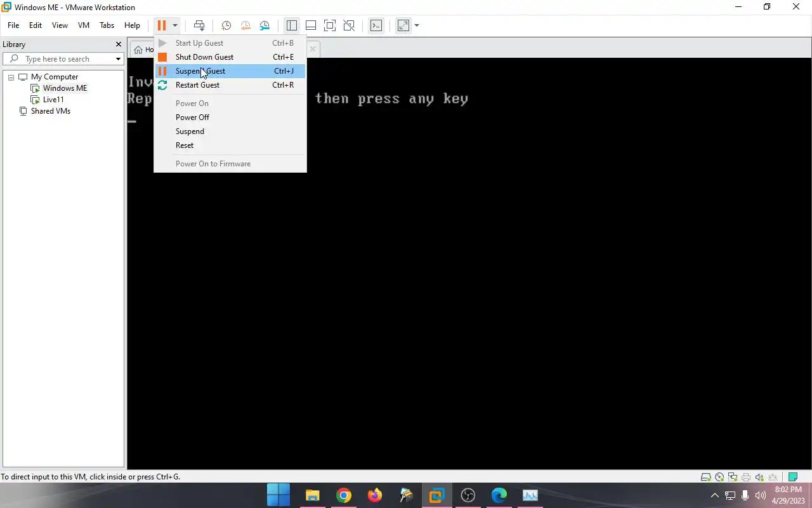812x508 pixels.
Task: Click the hard disk status bar icon
Action: point(705,478)
